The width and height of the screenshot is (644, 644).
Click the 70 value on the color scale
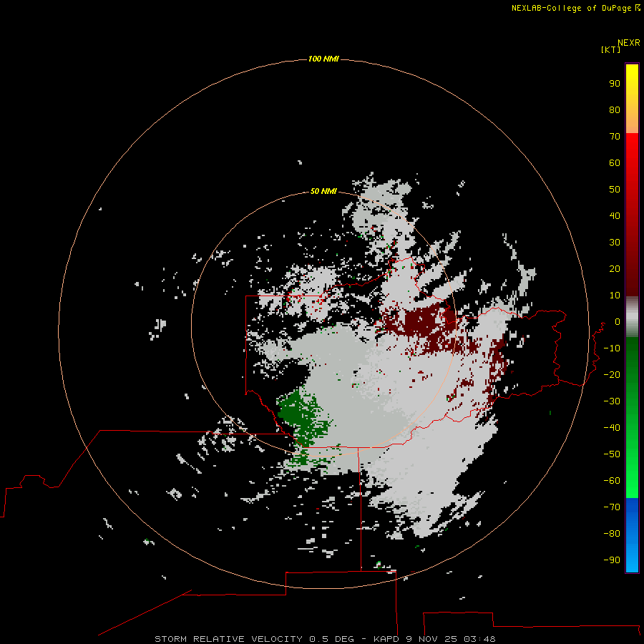coord(615,137)
